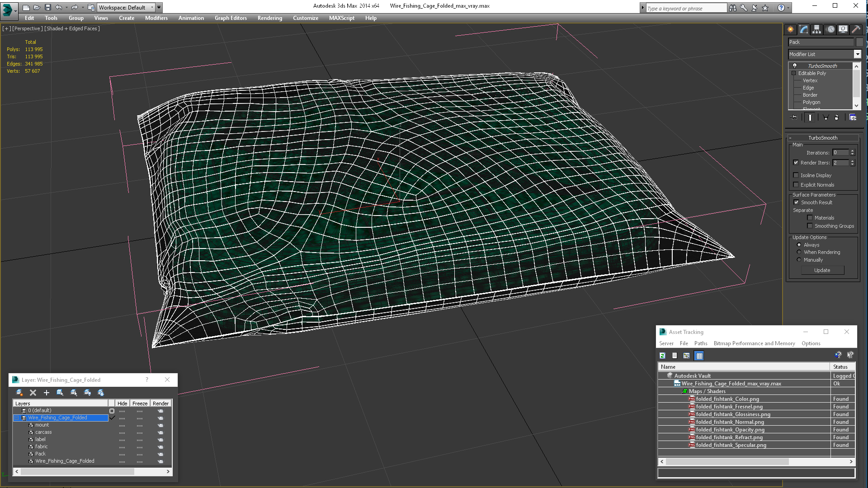Screen dimensions: 868x488
Task: Open the Utilities hammer tab
Action: 856,29
